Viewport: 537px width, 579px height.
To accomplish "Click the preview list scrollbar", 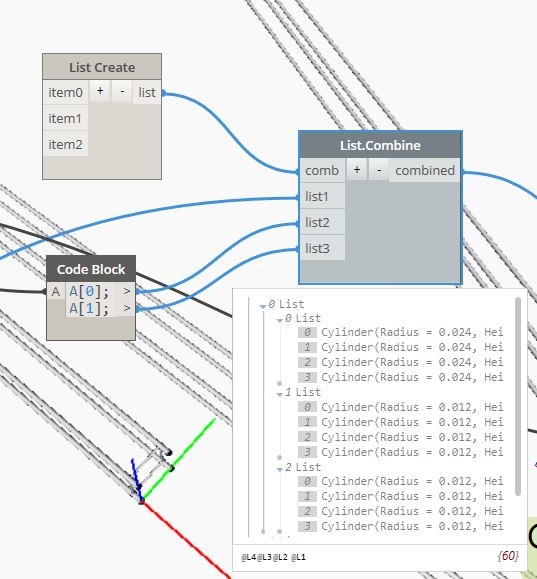I will tap(518, 396).
